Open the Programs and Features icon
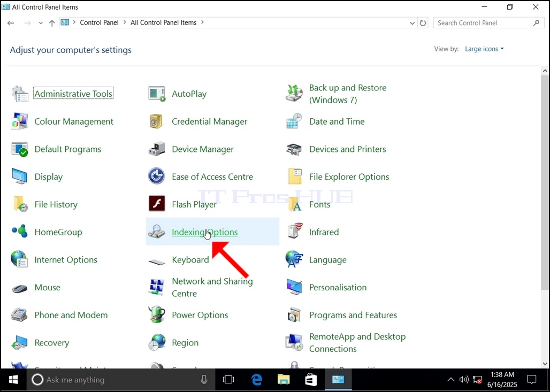 click(x=294, y=315)
